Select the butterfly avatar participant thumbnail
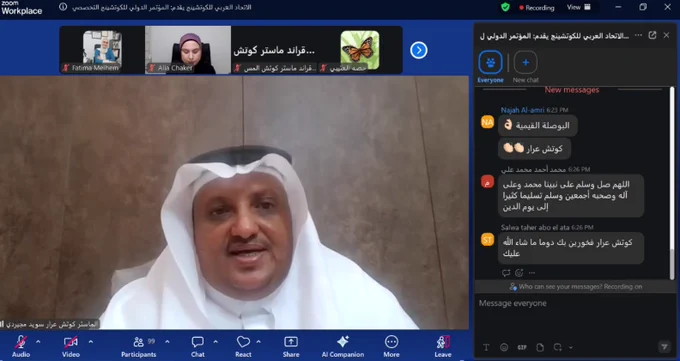The width and height of the screenshot is (680, 361). pos(360,49)
